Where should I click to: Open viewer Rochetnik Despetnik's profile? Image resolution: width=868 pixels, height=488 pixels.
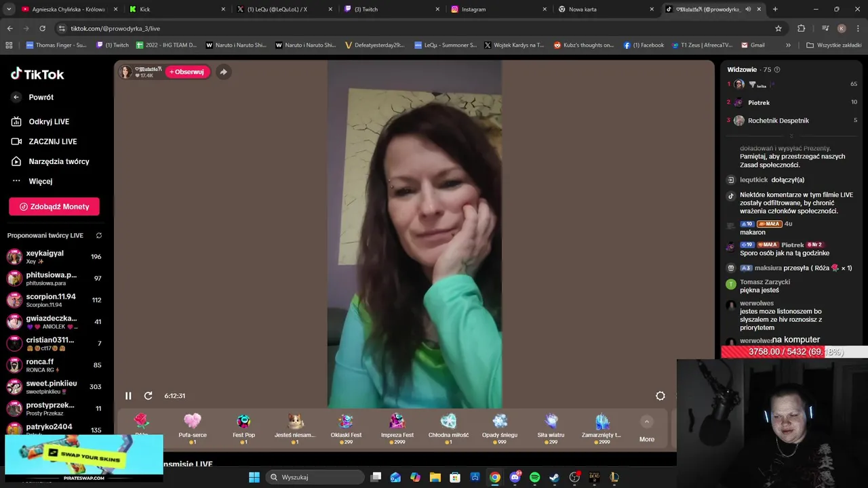(778, 121)
